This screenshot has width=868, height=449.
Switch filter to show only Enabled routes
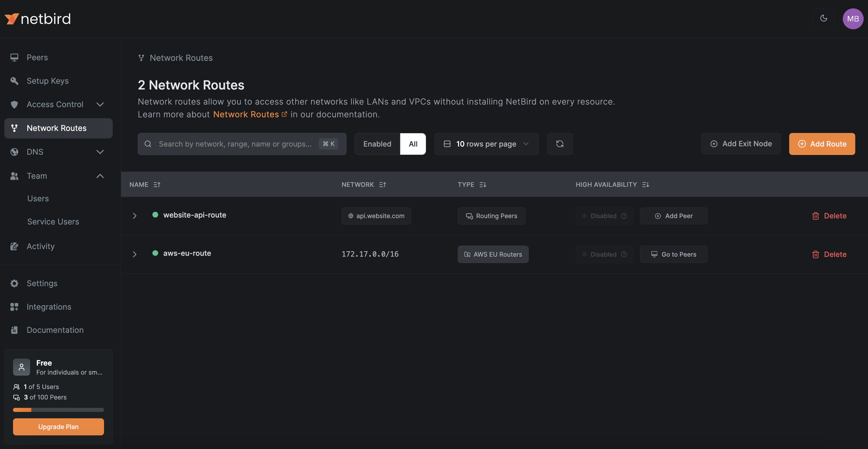point(377,144)
